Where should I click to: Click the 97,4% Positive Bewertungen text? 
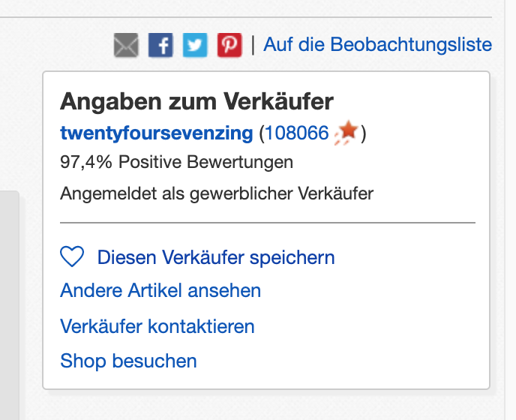tap(176, 162)
